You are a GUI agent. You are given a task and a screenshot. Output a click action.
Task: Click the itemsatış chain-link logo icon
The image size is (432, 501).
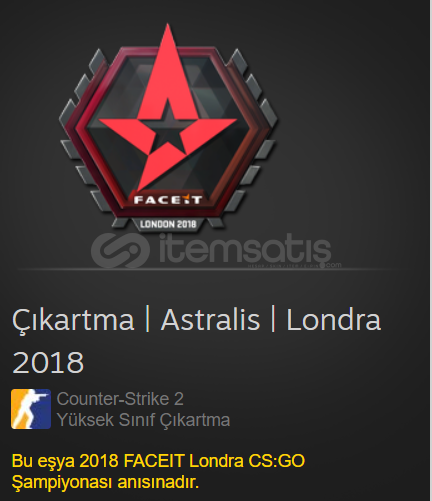[x=120, y=250]
